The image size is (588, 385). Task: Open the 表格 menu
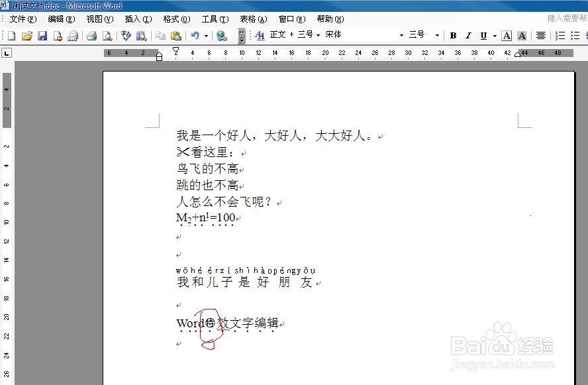(x=252, y=19)
